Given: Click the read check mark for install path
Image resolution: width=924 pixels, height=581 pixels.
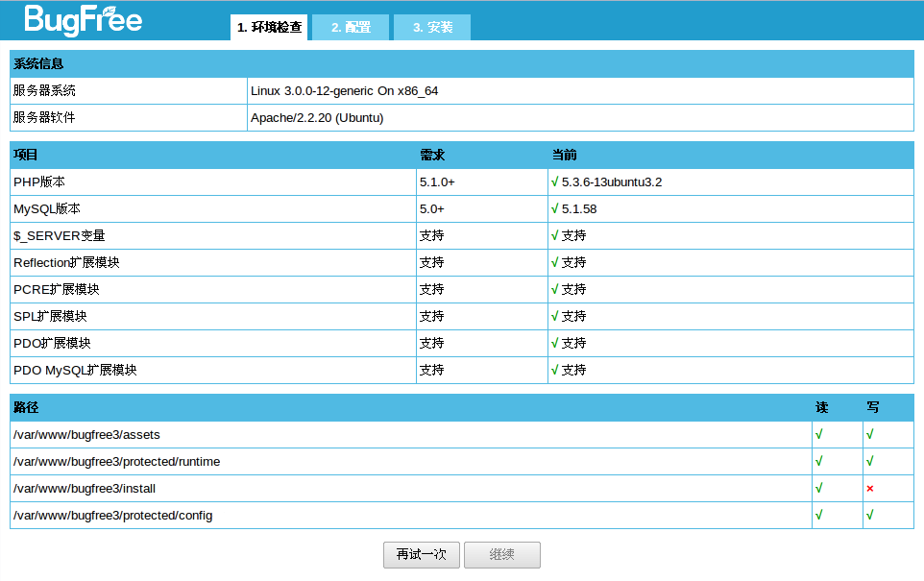Looking at the screenshot, I should tap(819, 488).
